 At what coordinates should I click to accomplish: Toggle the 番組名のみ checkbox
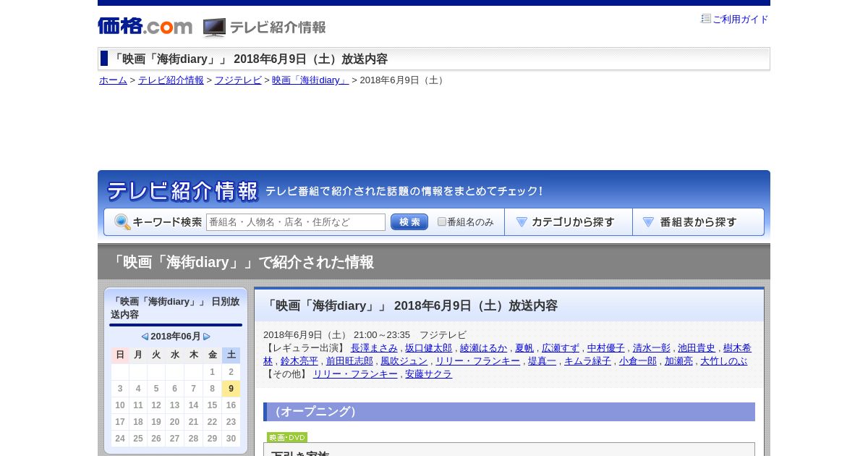click(x=442, y=221)
